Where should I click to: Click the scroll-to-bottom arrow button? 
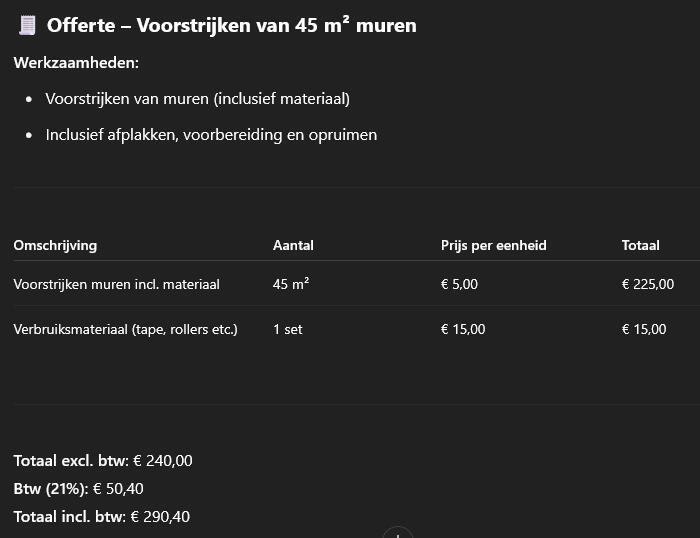tap(397, 533)
